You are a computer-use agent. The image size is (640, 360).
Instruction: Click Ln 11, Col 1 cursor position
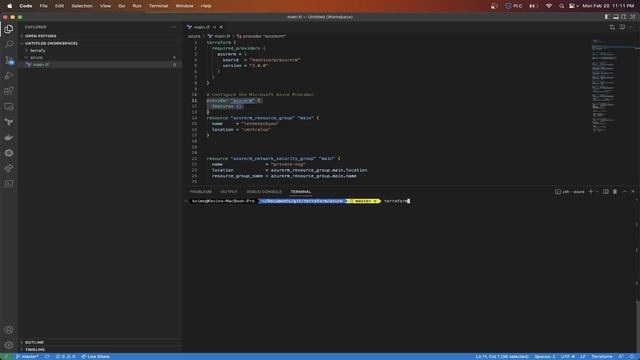(x=502, y=356)
